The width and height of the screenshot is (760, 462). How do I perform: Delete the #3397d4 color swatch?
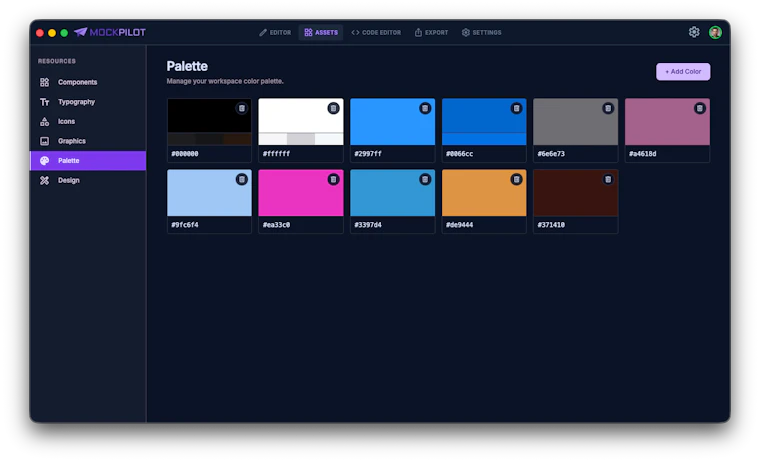(425, 179)
